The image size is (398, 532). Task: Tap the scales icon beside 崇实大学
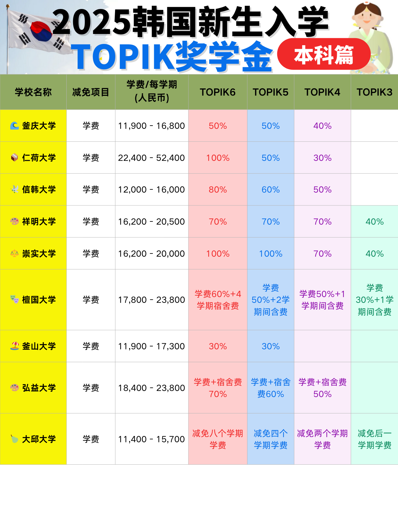(x=14, y=254)
